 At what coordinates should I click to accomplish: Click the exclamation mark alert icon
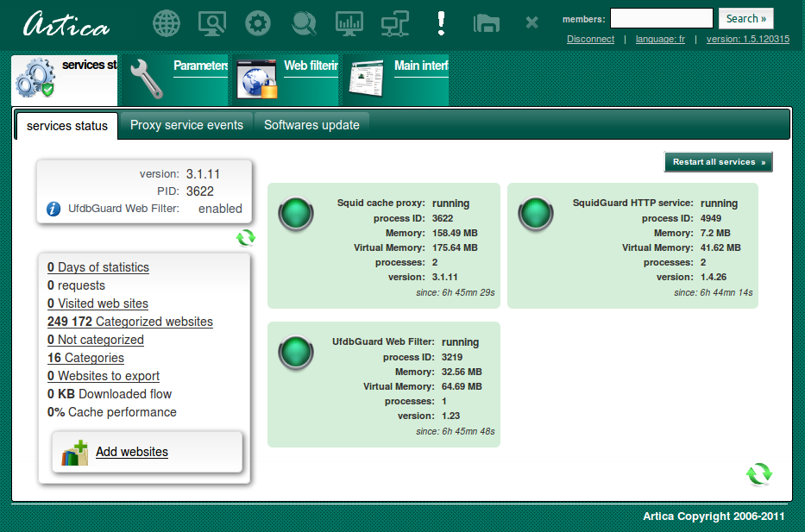click(441, 23)
